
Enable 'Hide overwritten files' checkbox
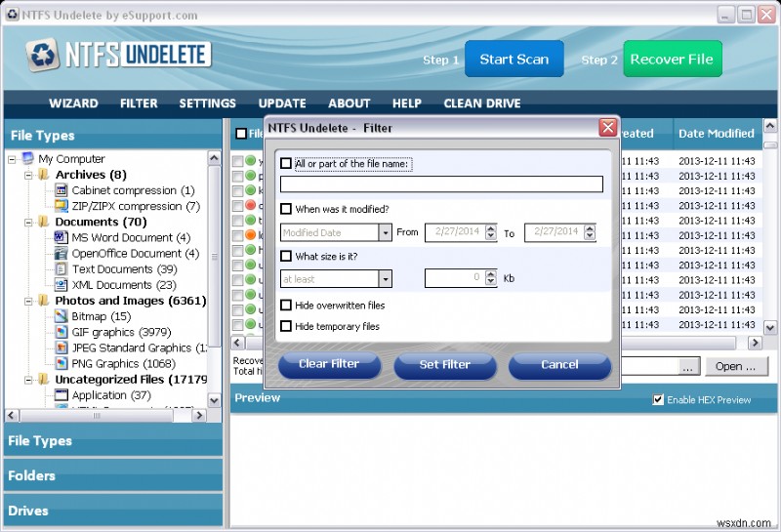tap(286, 305)
